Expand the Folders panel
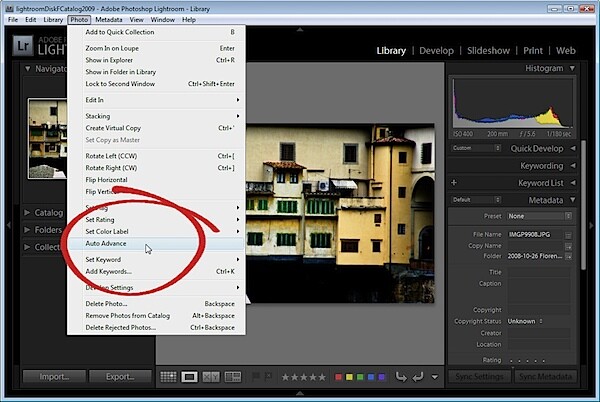 tap(27, 229)
